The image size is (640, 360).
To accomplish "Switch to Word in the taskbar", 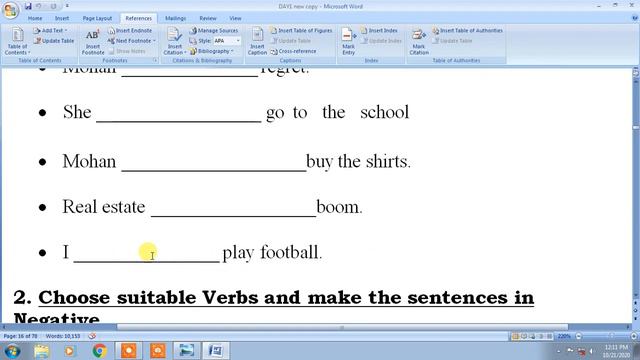I will [x=216, y=351].
